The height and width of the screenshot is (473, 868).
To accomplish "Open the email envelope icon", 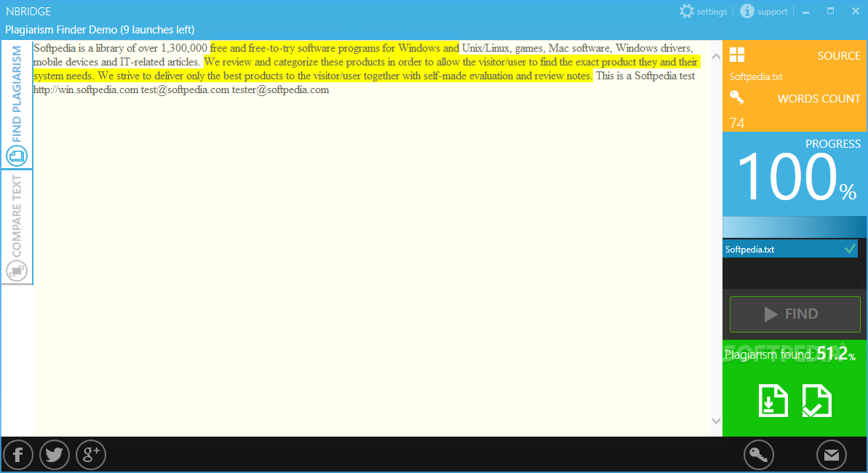I will pyautogui.click(x=832, y=455).
